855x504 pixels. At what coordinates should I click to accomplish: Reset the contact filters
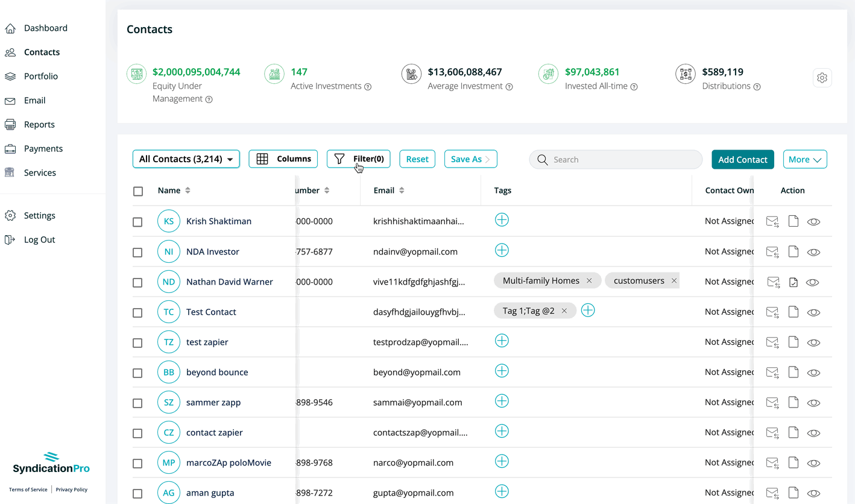click(x=417, y=159)
